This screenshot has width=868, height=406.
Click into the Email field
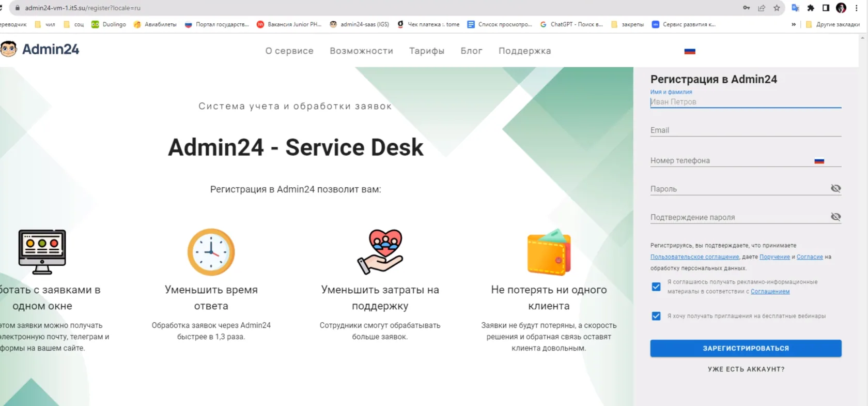(x=746, y=130)
